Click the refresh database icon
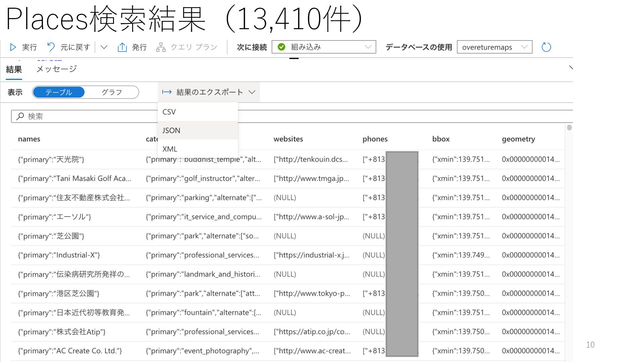644x362 pixels. click(x=546, y=47)
